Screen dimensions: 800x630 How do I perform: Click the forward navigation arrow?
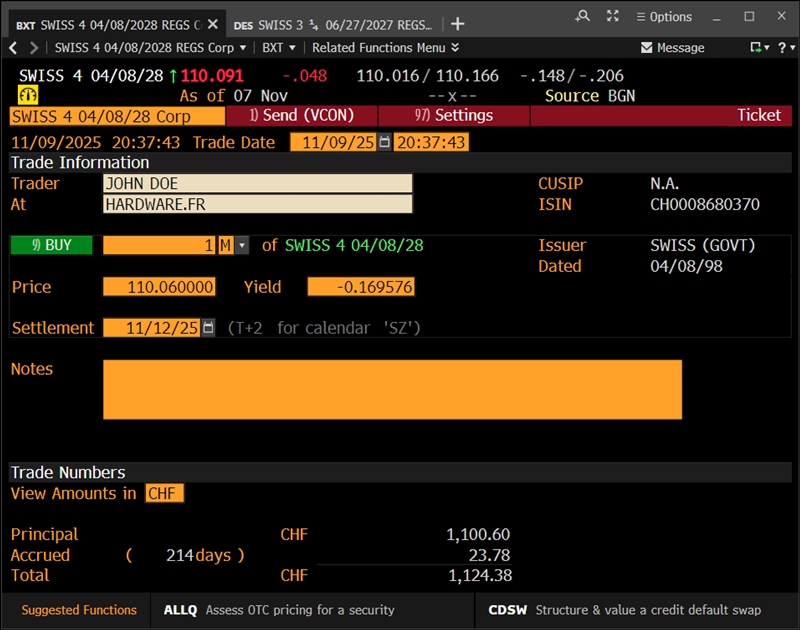34,48
